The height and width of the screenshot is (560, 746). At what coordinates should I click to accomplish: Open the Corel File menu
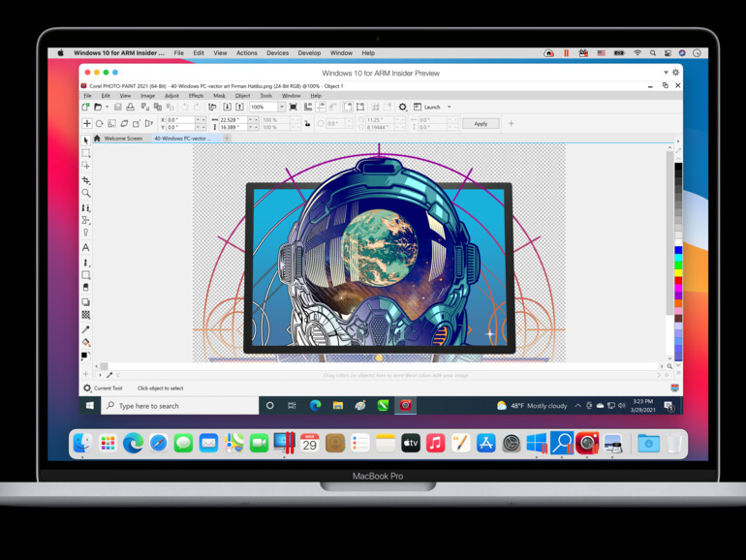[87, 96]
